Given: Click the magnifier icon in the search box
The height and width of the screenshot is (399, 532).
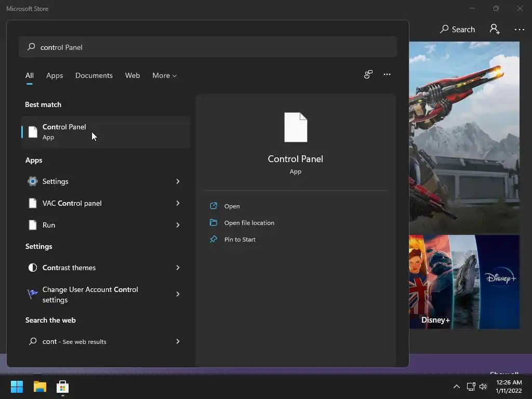Looking at the screenshot, I should (31, 47).
